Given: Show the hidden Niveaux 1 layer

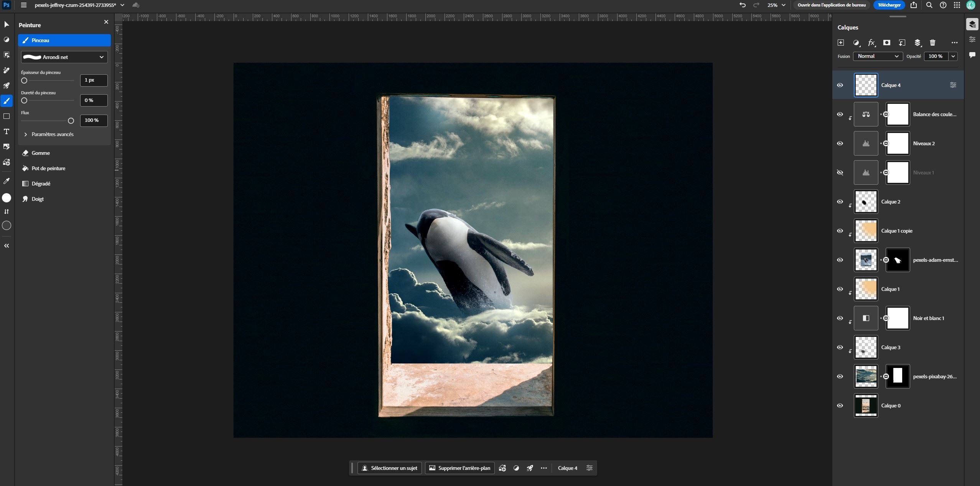Looking at the screenshot, I should tap(840, 172).
